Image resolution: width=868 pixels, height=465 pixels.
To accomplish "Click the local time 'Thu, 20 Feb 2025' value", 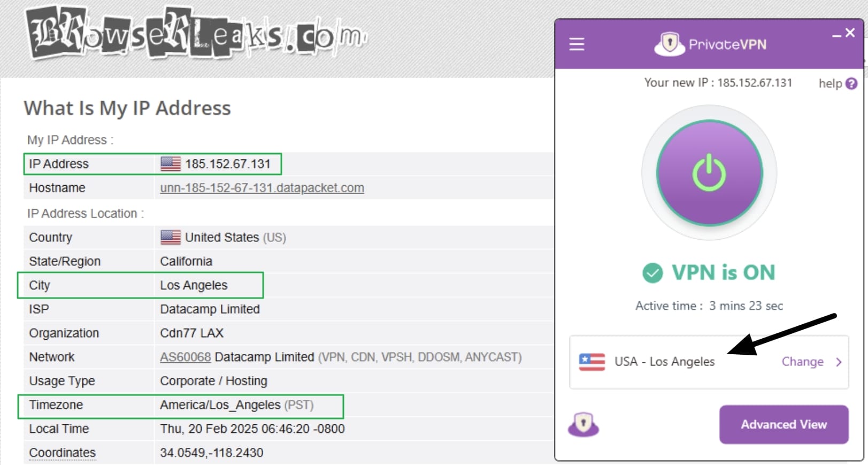I will 252,429.
